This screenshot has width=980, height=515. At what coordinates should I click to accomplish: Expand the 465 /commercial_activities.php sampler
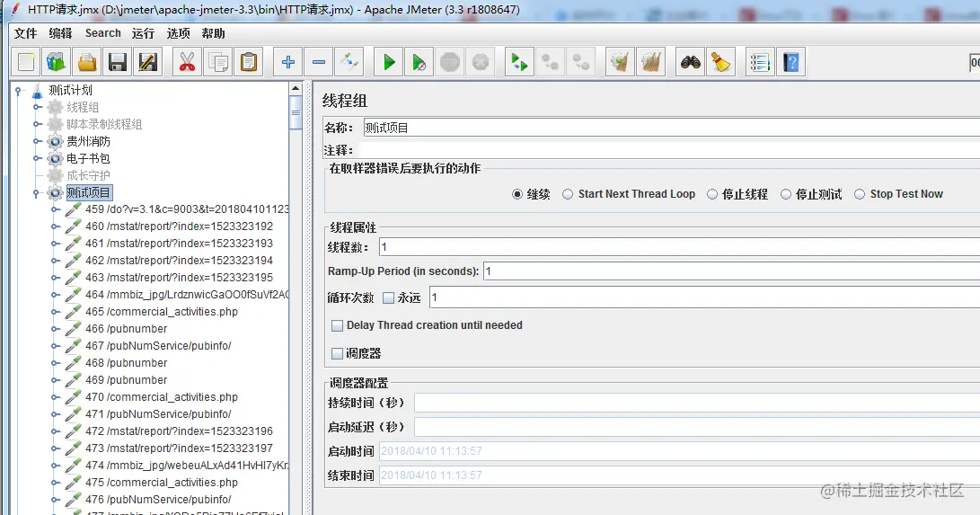click(x=55, y=312)
